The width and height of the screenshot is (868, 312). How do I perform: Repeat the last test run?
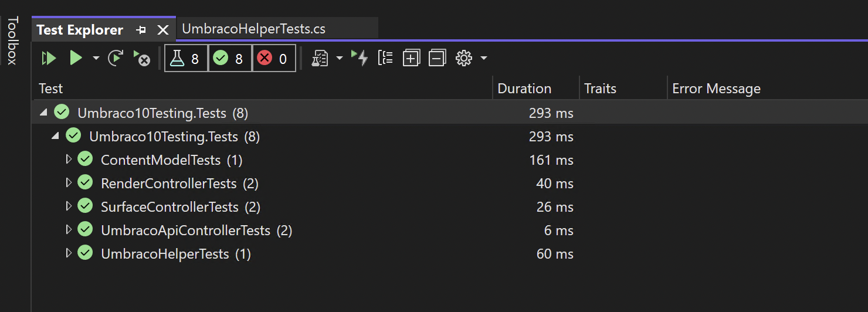point(116,58)
